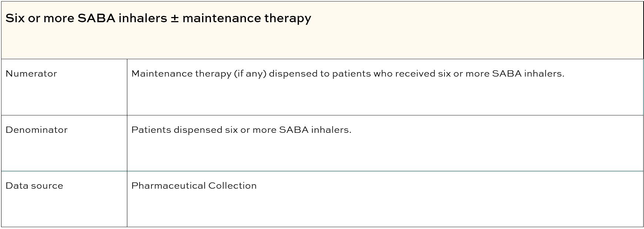Click the table title heading text
Image resolution: width=644 pixels, height=229 pixels.
coord(158,18)
